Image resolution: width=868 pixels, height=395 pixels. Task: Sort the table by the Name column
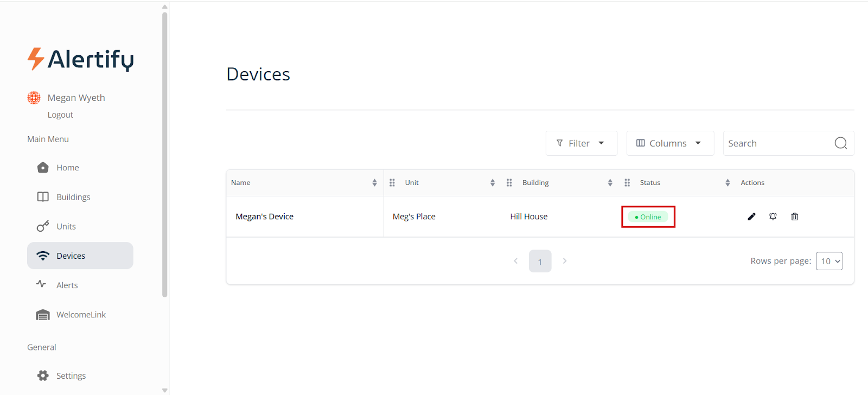click(x=374, y=183)
